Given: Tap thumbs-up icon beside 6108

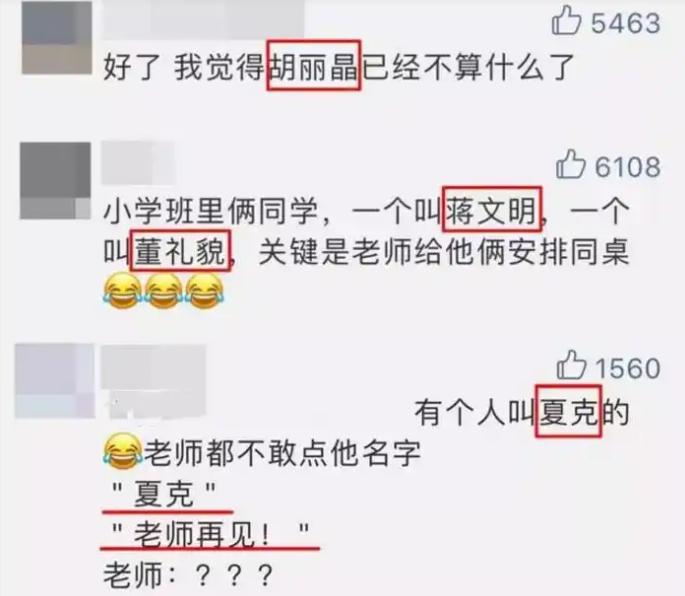Looking at the screenshot, I should click(571, 164).
